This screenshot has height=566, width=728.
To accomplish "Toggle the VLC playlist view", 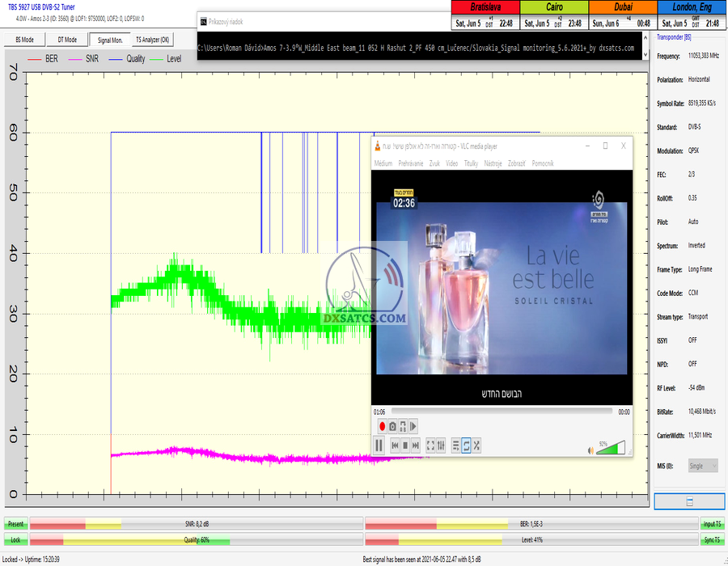I will [455, 445].
